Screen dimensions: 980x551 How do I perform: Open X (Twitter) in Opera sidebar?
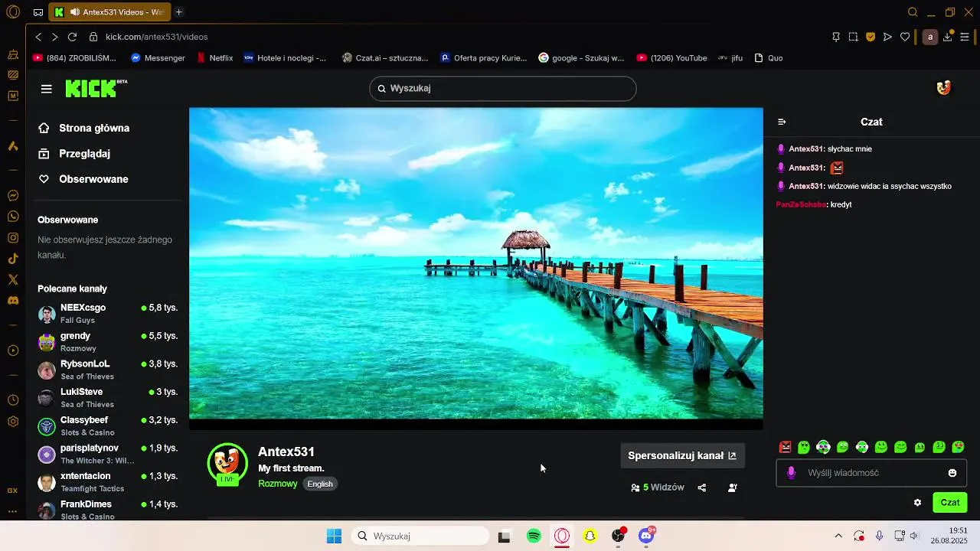pos(13,280)
